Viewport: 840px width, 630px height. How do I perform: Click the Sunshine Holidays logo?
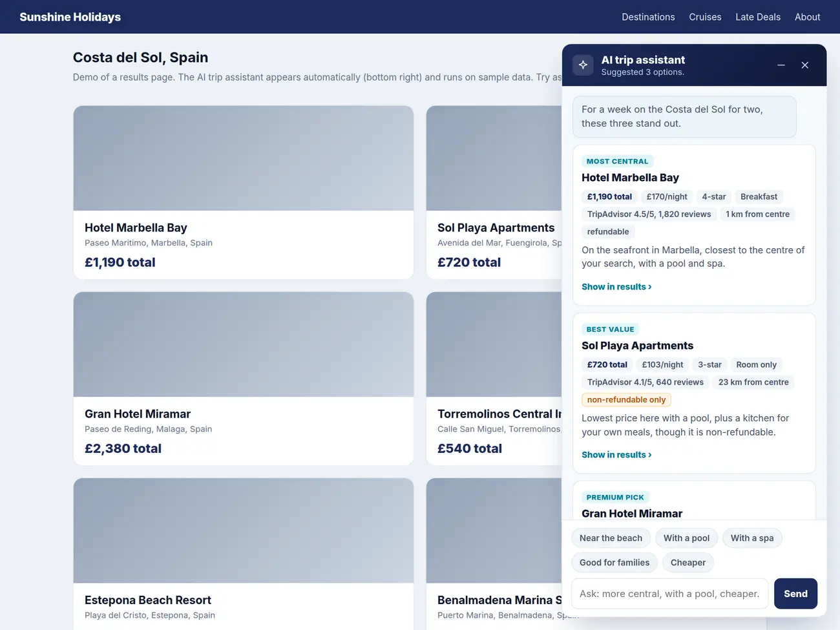click(70, 17)
